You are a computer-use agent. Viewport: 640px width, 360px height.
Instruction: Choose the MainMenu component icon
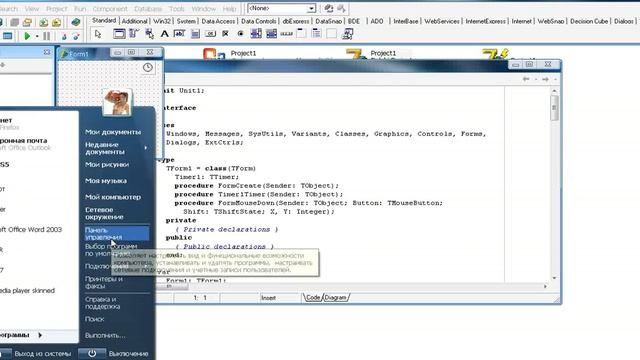pos(134,34)
